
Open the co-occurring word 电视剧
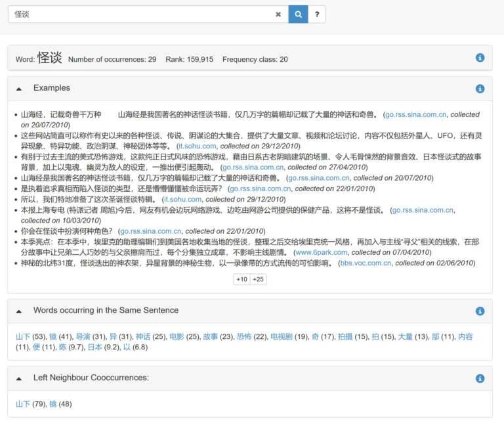click(281, 336)
